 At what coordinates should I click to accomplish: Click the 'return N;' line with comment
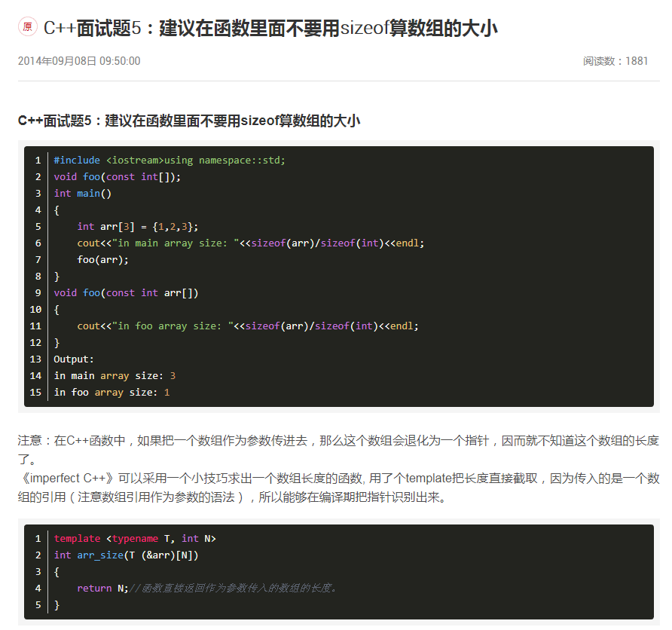206,589
